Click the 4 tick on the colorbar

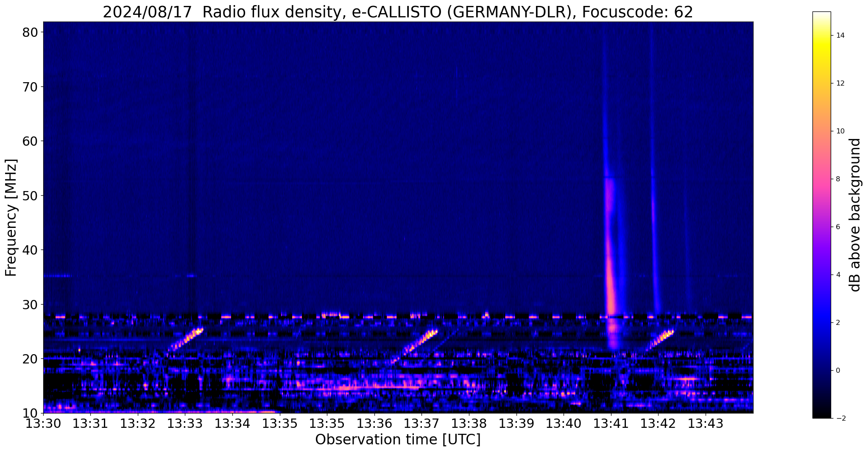tap(838, 275)
